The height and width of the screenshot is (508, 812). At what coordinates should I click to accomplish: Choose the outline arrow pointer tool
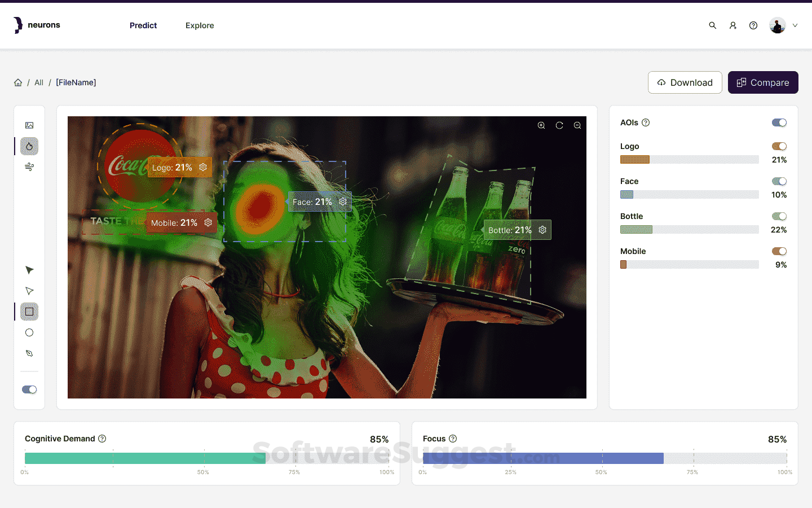tap(29, 291)
